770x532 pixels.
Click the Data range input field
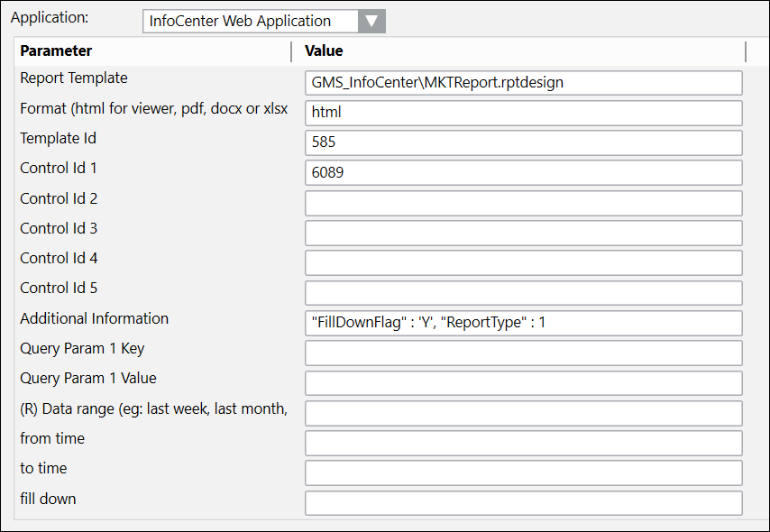point(523,413)
